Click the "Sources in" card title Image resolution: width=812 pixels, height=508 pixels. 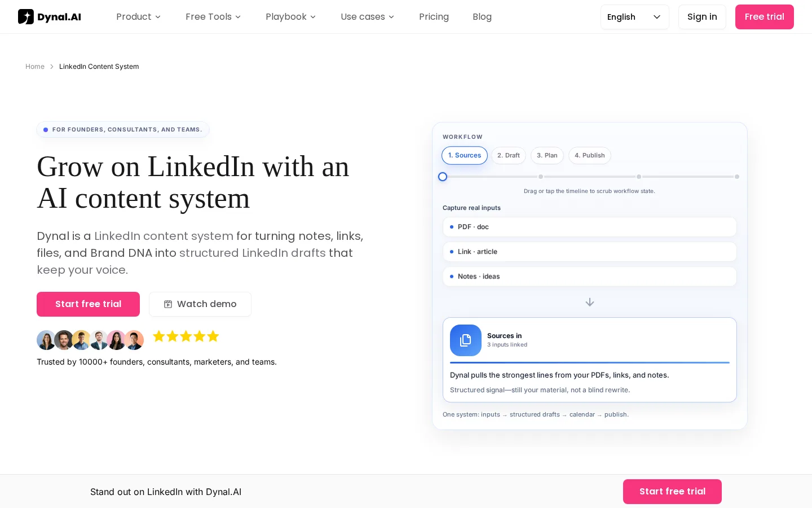coord(505,336)
